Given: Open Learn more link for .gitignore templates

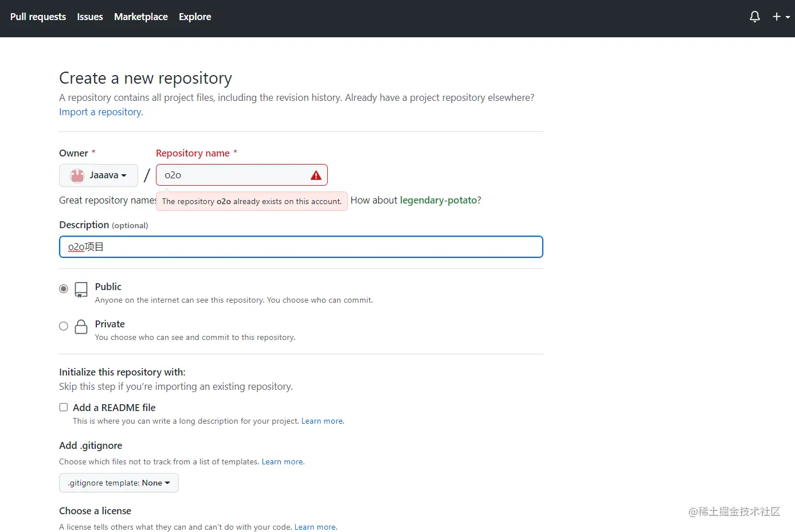Looking at the screenshot, I should pos(283,461).
